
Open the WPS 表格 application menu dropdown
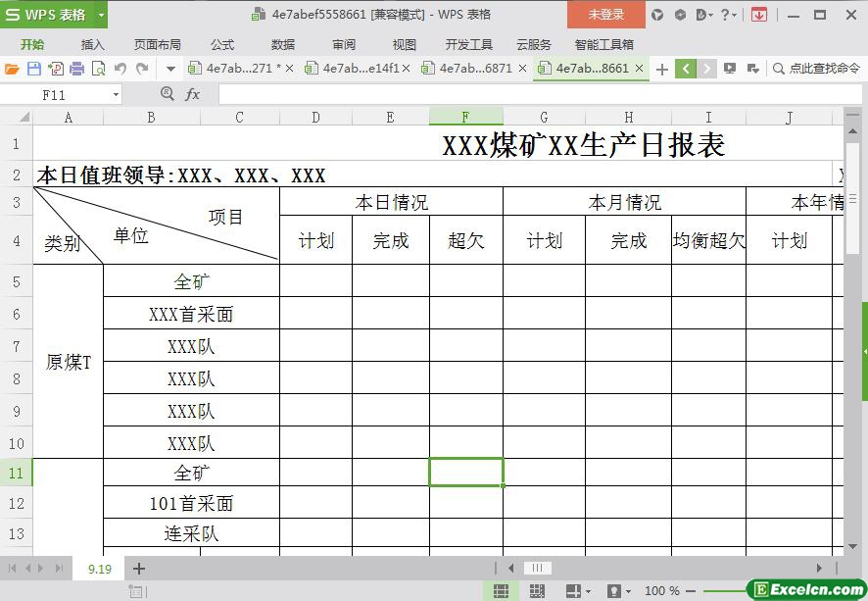click(101, 15)
